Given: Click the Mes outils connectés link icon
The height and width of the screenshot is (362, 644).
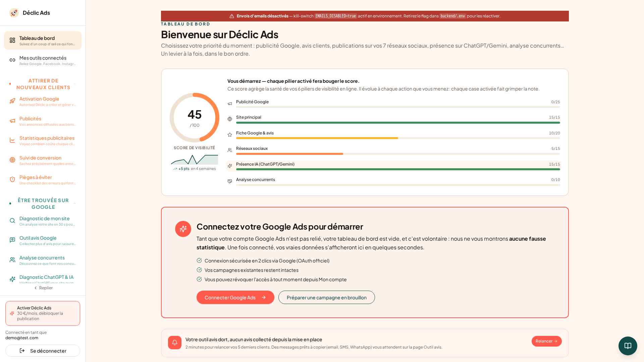Looking at the screenshot, I should (x=12, y=60).
